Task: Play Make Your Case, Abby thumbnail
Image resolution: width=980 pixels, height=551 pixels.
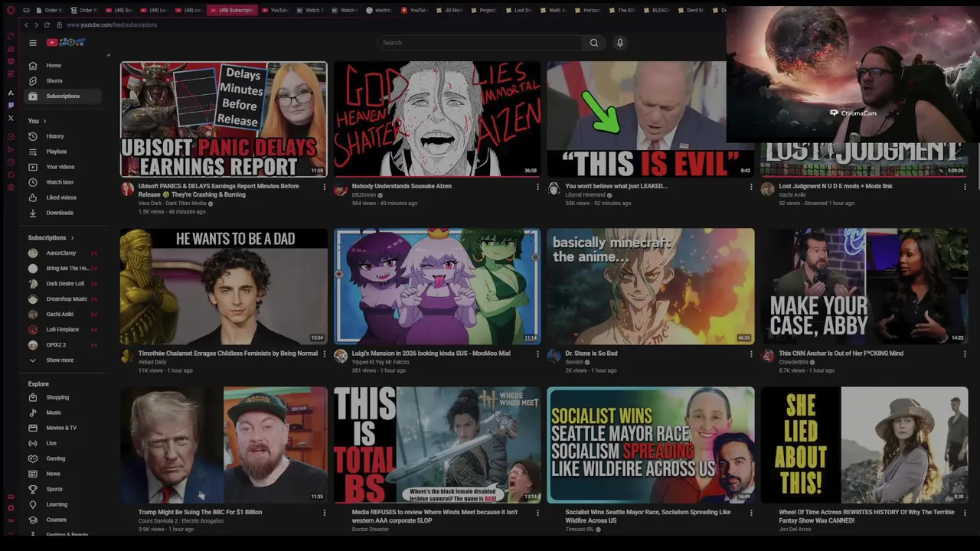Action: coord(864,286)
